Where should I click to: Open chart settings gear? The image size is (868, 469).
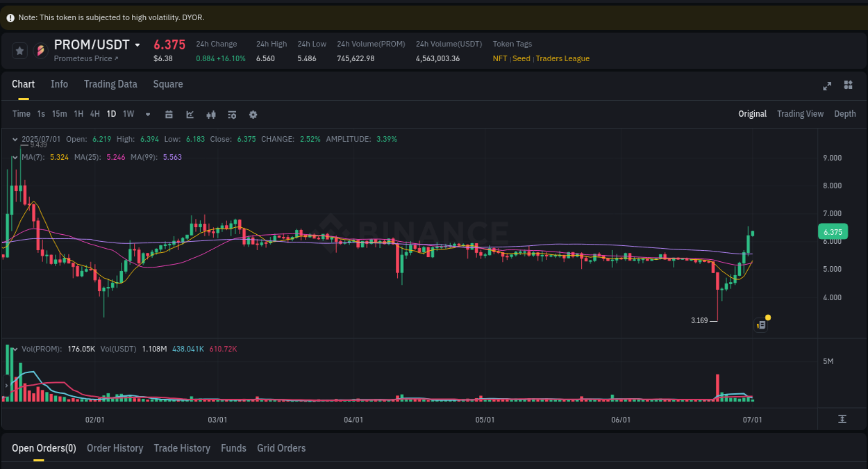(x=253, y=114)
